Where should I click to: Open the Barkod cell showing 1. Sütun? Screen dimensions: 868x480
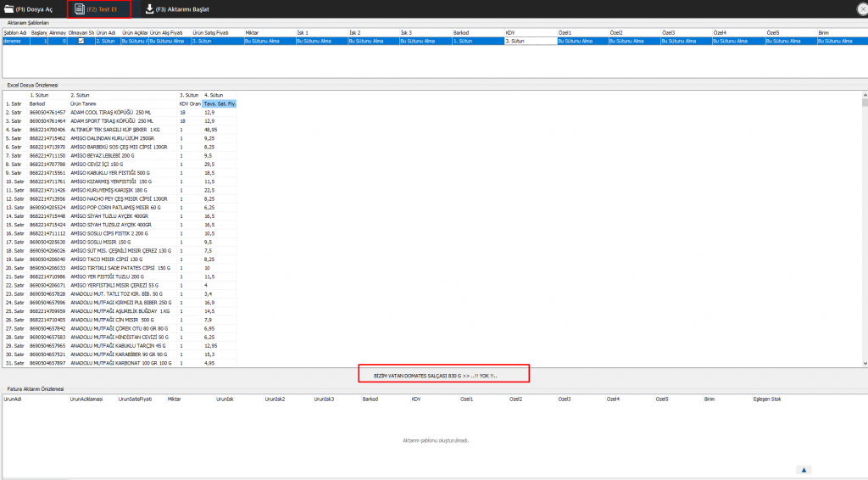[478, 41]
